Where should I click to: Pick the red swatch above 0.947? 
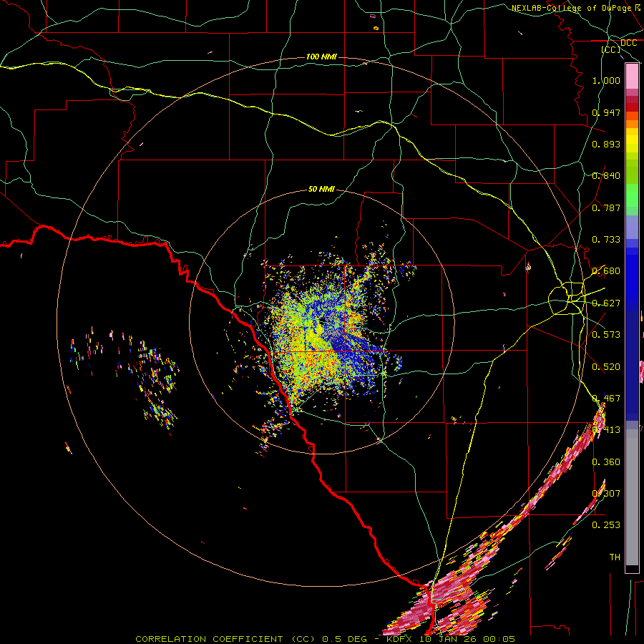point(632,107)
